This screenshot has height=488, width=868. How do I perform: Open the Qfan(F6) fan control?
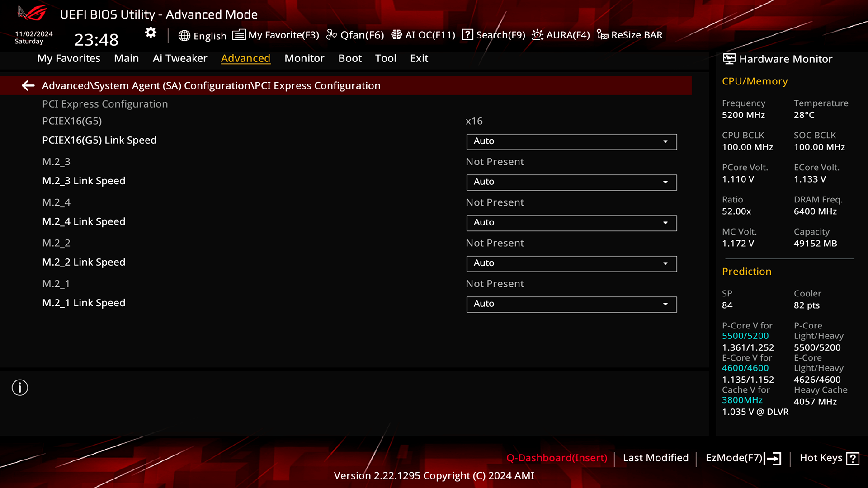355,35
